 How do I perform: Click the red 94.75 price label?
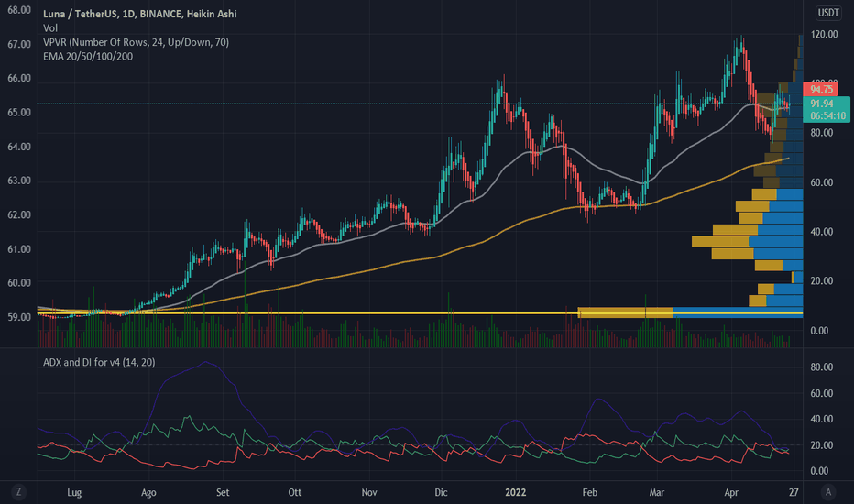coord(821,90)
